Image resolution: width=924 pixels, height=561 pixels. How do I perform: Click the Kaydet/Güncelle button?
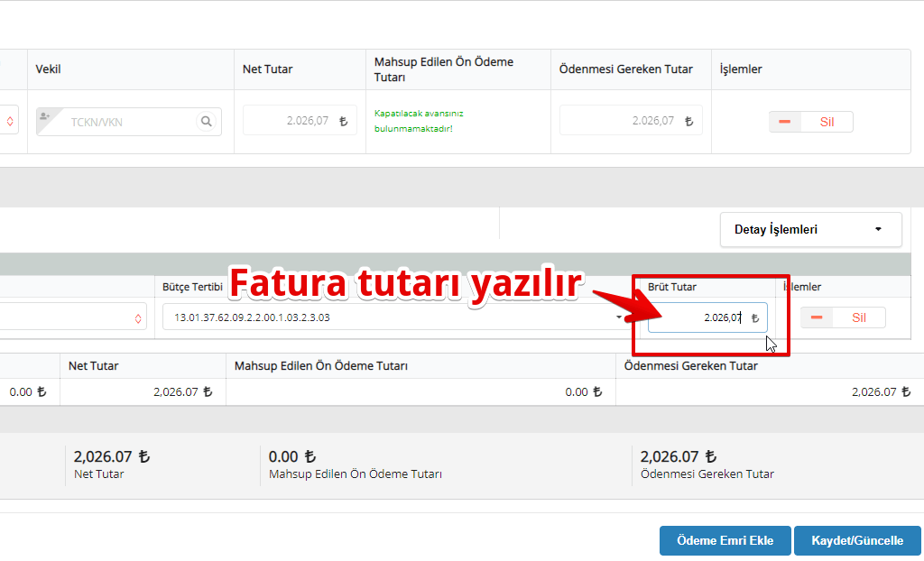[x=857, y=540]
